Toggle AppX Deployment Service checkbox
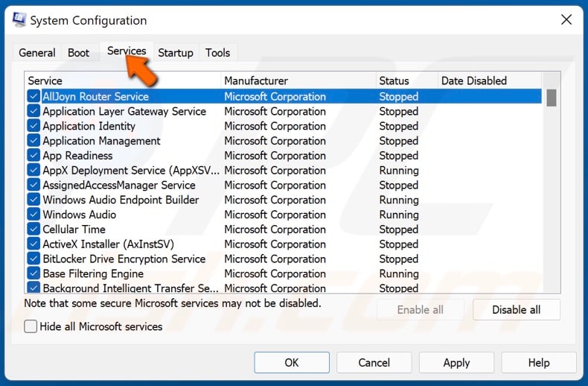 [x=33, y=170]
